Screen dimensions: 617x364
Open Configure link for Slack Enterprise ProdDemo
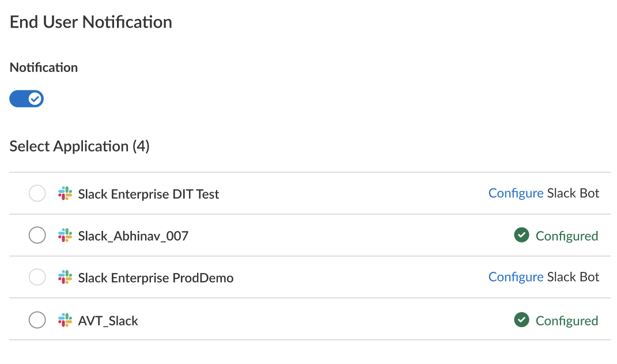pyautogui.click(x=516, y=277)
